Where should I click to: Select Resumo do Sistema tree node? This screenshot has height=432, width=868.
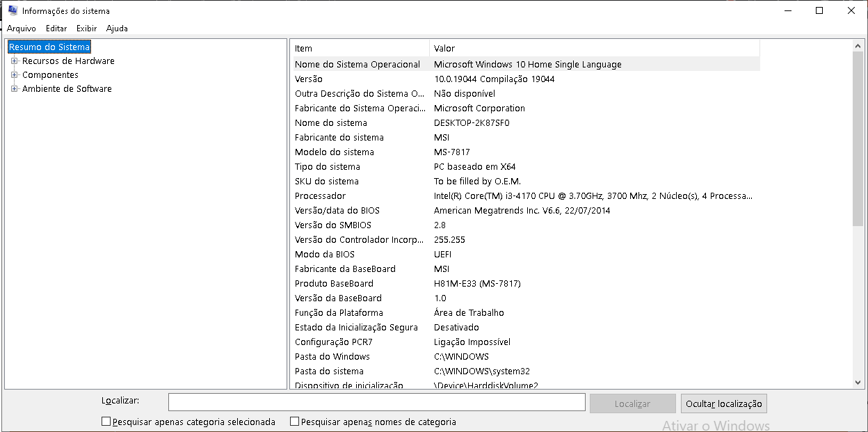49,47
